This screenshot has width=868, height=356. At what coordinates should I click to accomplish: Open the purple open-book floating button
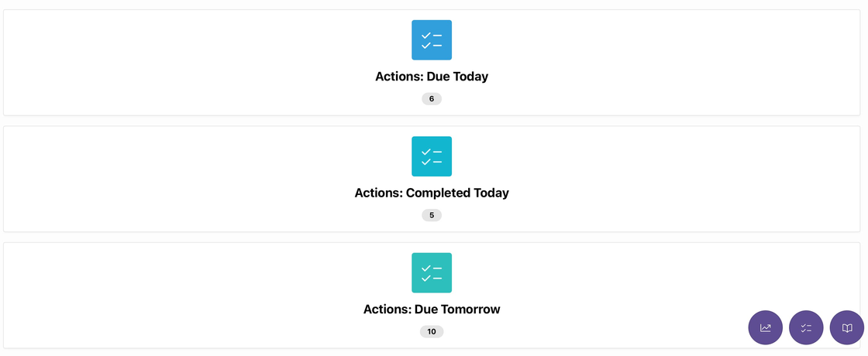[x=847, y=327]
